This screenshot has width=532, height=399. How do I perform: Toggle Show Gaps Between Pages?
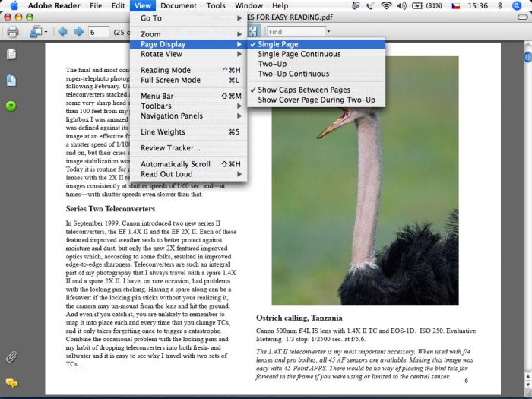(x=304, y=90)
